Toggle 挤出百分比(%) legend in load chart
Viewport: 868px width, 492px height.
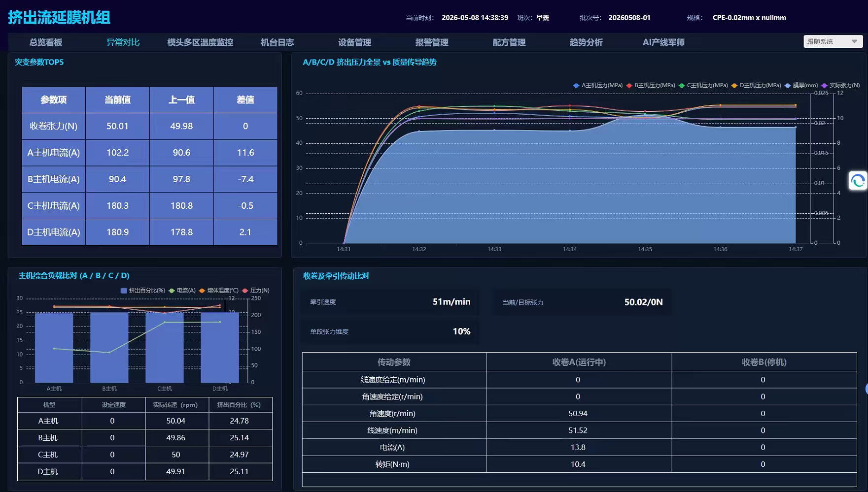coord(143,291)
